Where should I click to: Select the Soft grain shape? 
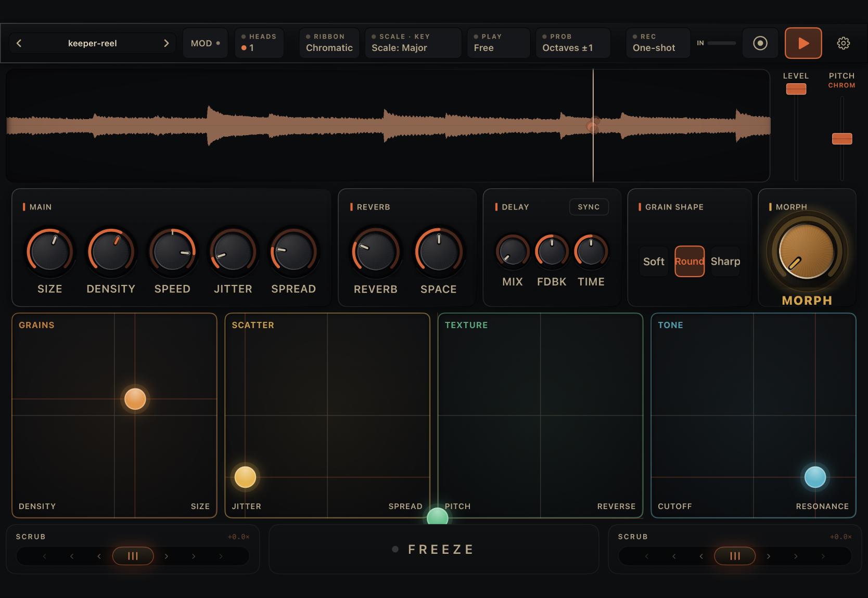coord(654,262)
